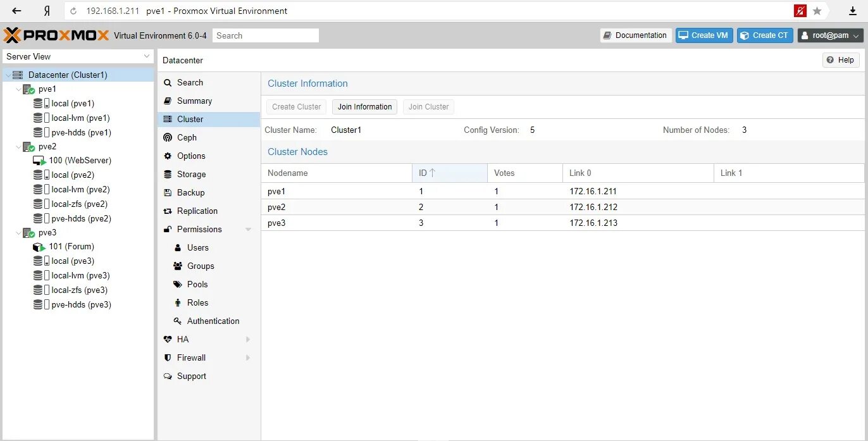Click the floppy disk icon beside Backup

pos(168,192)
